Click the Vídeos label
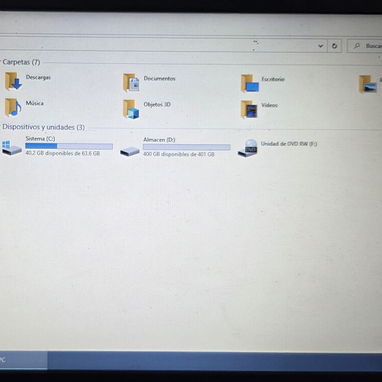382x382 pixels. (269, 105)
